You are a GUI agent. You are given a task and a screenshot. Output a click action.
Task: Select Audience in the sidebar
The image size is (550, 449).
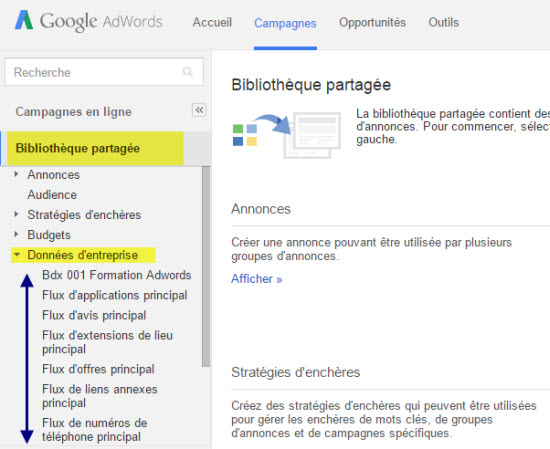52,195
